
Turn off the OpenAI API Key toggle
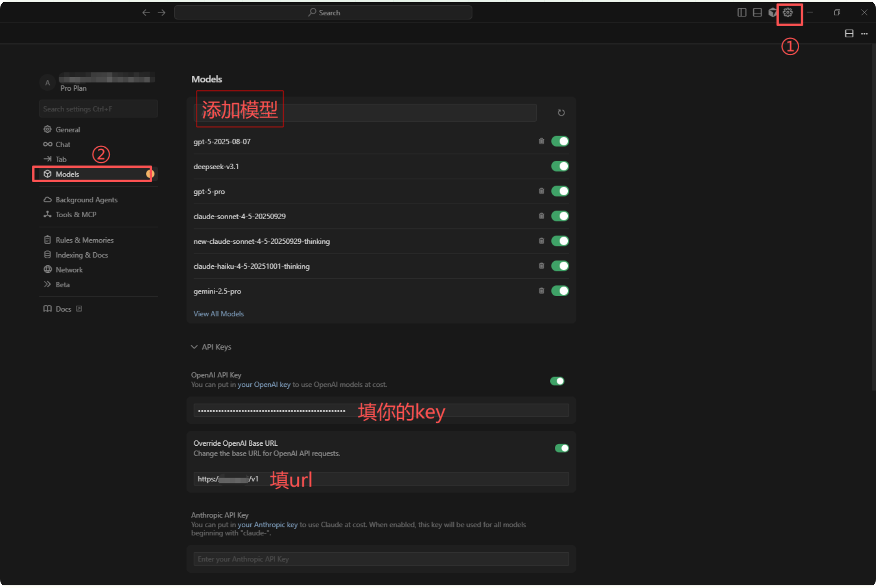coord(557,381)
